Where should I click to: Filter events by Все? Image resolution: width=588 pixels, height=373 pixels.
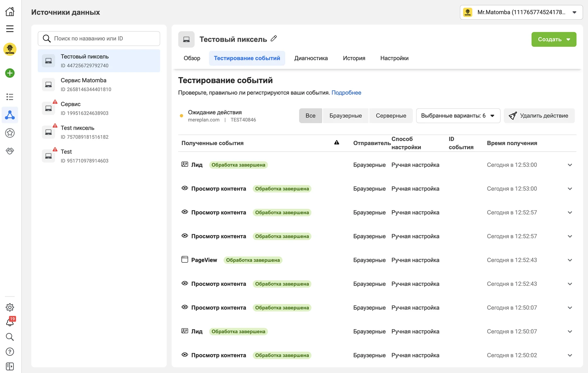[311, 116]
